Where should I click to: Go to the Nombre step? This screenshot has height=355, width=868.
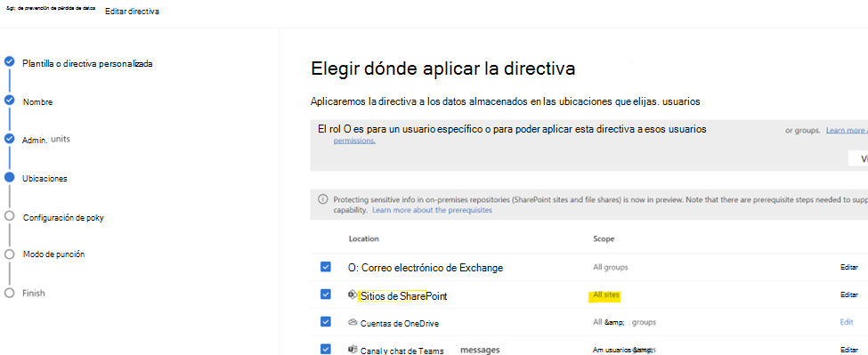tap(37, 102)
